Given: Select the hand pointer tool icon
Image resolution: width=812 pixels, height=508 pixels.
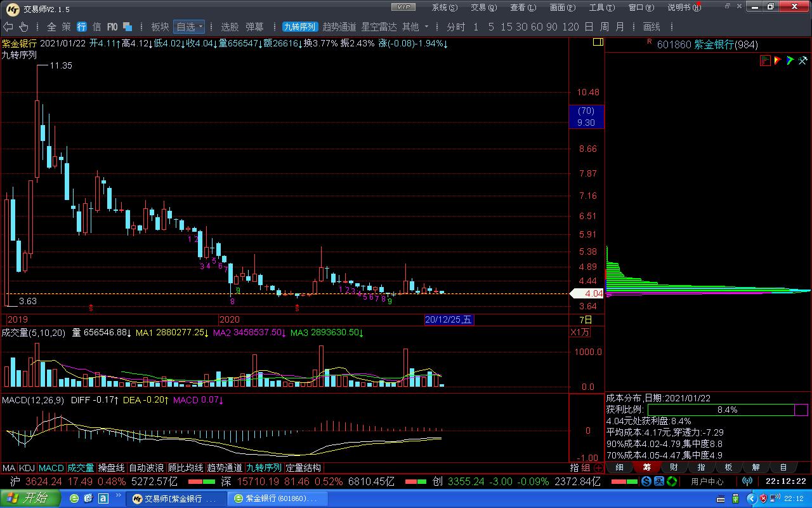Looking at the screenshot, I should point(23,27).
